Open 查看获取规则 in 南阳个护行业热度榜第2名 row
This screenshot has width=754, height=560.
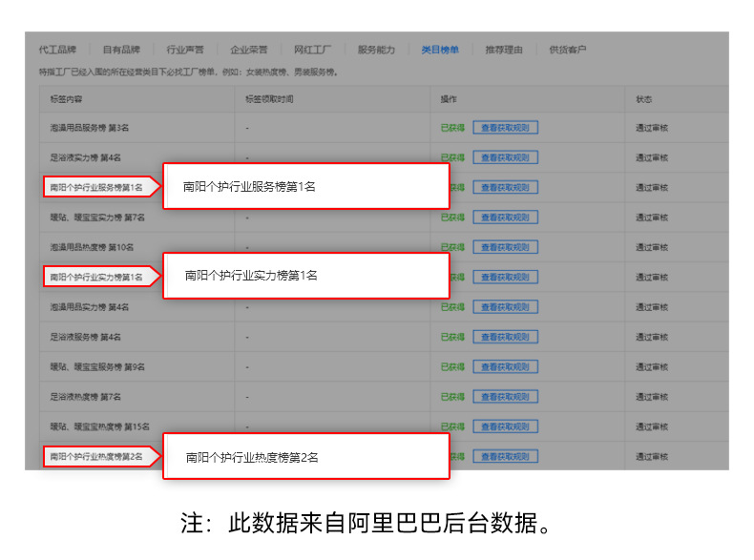[x=505, y=456]
